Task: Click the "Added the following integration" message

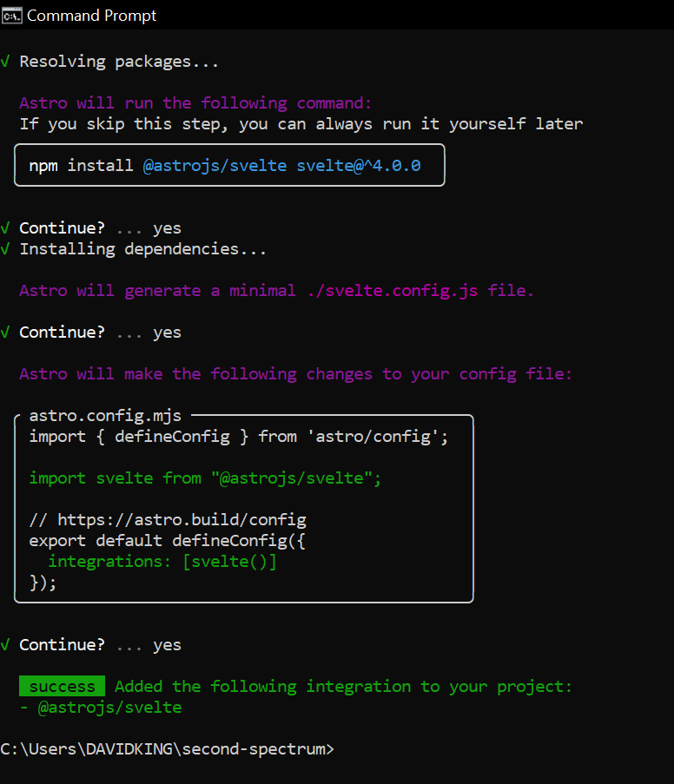Action: [x=343, y=687]
